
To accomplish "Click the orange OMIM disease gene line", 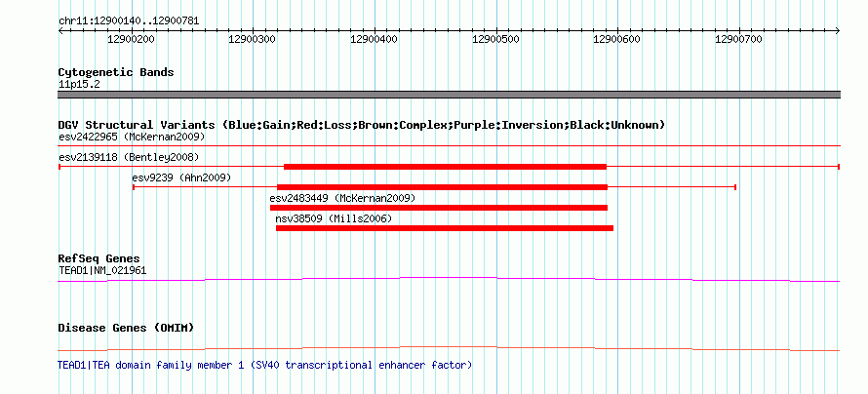I will (449, 347).
